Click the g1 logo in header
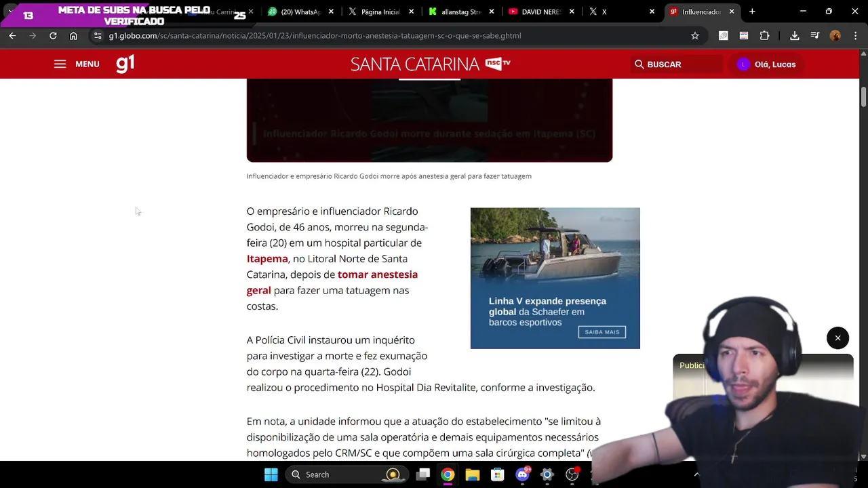This screenshot has height=488, width=868. (125, 64)
